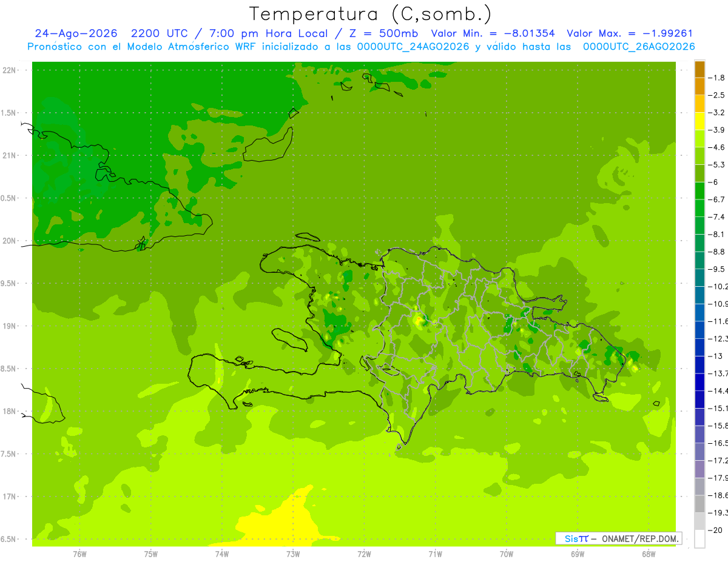Click the white swatch below -20 in the colorbar

click(x=699, y=539)
